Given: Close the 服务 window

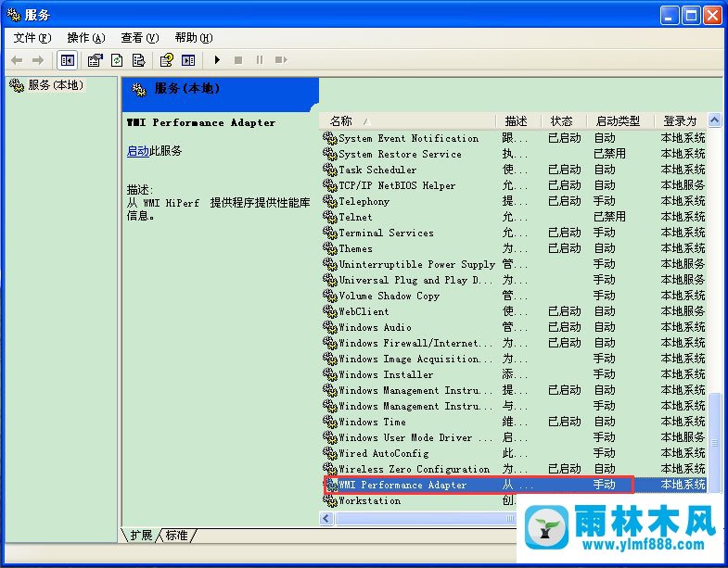Looking at the screenshot, I should [x=712, y=16].
